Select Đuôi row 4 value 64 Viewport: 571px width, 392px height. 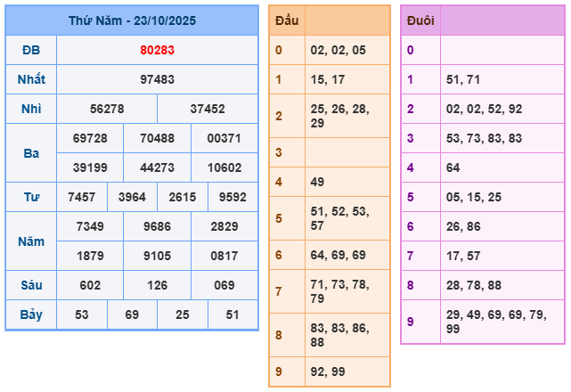pos(453,167)
